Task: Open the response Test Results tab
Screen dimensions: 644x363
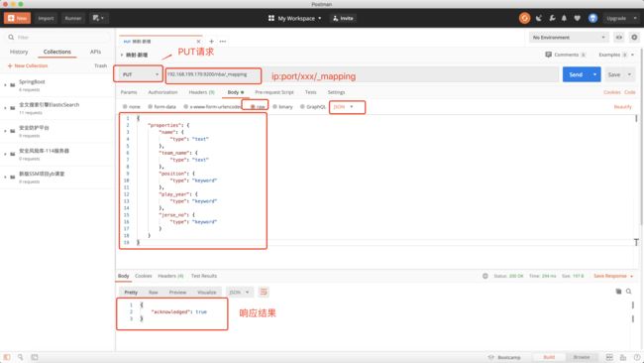Action: 204,276
